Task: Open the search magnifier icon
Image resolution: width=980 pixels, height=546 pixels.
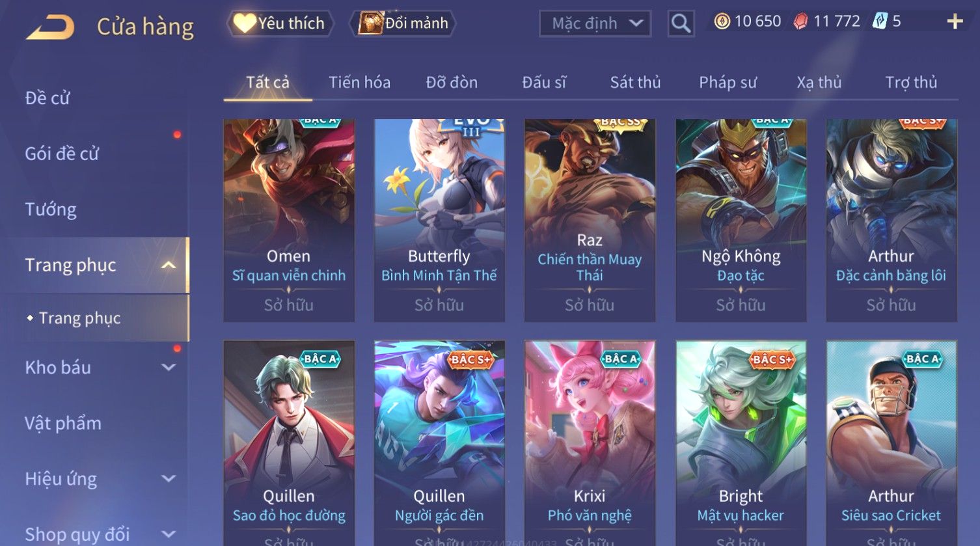Action: point(681,23)
